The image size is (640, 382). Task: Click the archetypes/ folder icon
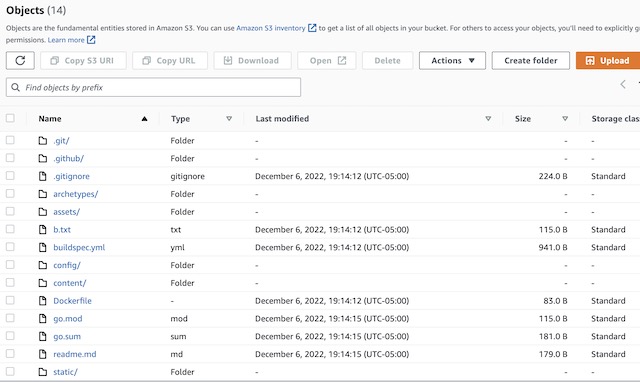42,194
